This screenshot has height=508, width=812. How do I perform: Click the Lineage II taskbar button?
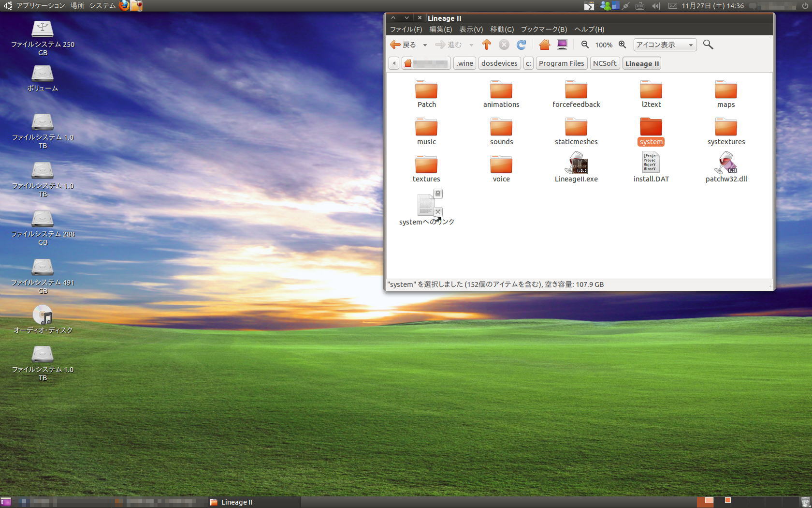tap(254, 502)
